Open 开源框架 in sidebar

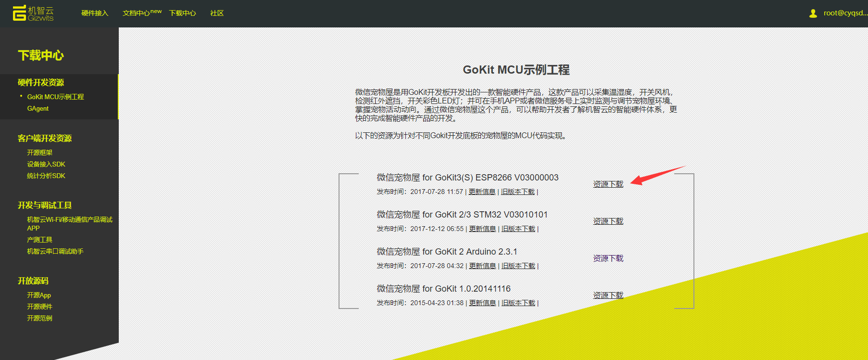tap(40, 153)
